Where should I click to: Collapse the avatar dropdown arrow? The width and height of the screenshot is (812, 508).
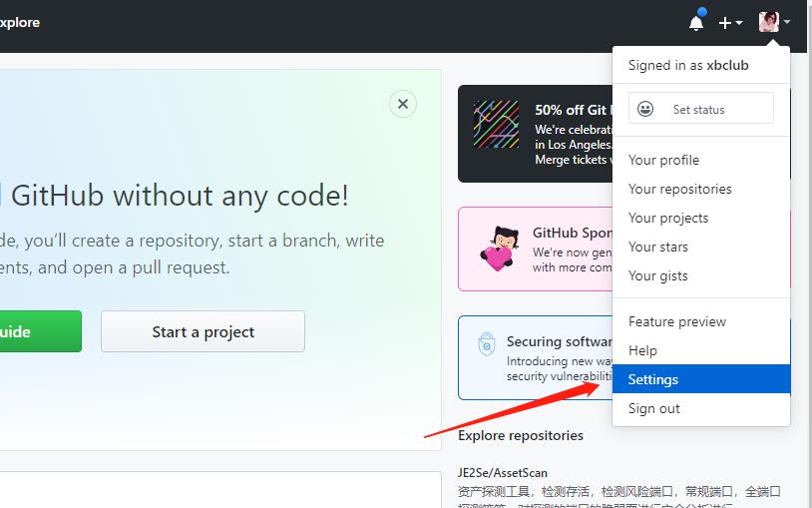(787, 22)
